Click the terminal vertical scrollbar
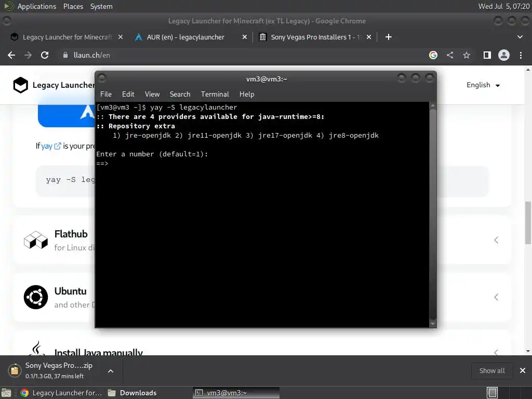The height and width of the screenshot is (399, 532). click(433, 214)
